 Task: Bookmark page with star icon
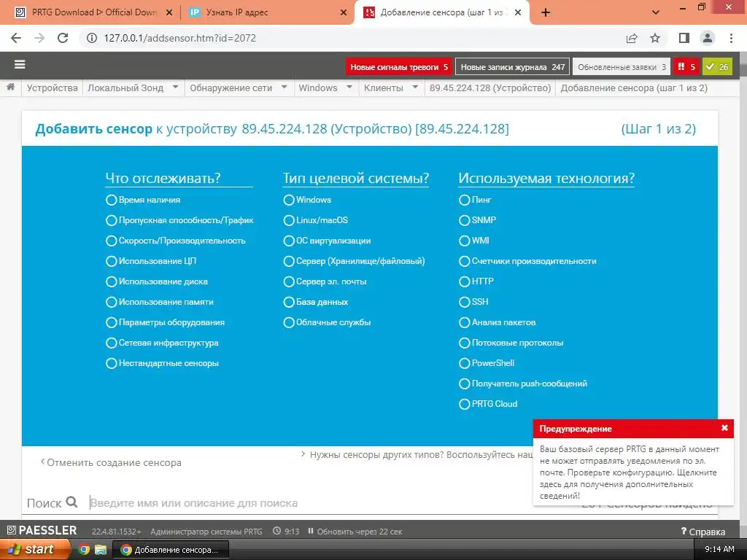655,38
